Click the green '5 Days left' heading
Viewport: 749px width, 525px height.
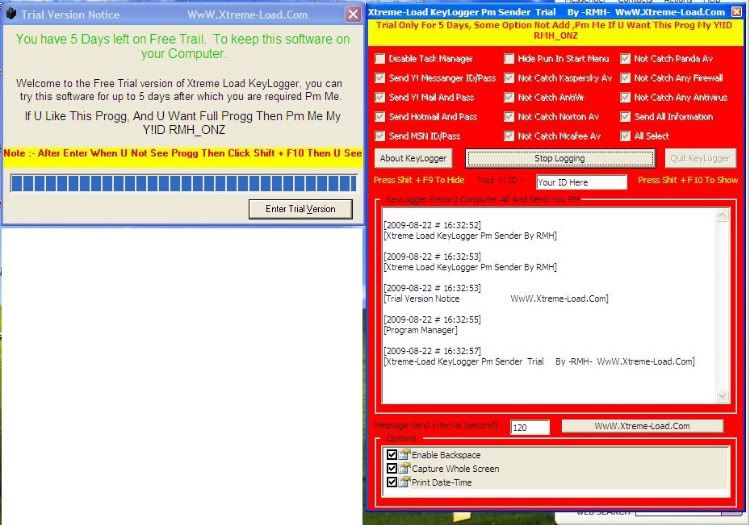[x=183, y=46]
